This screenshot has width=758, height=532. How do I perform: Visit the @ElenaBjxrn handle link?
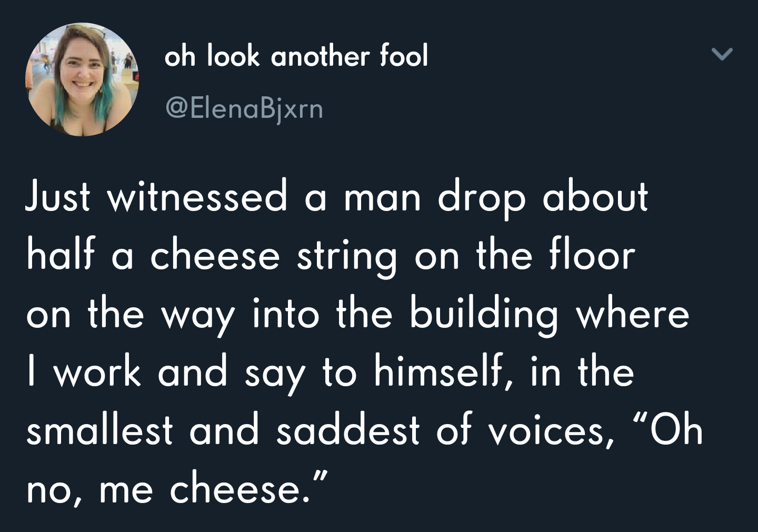244,109
